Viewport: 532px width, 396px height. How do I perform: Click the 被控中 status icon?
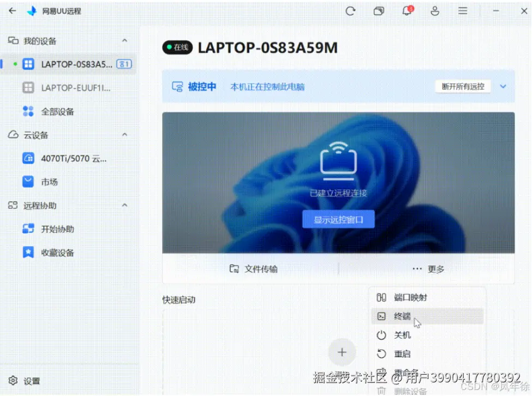click(177, 87)
